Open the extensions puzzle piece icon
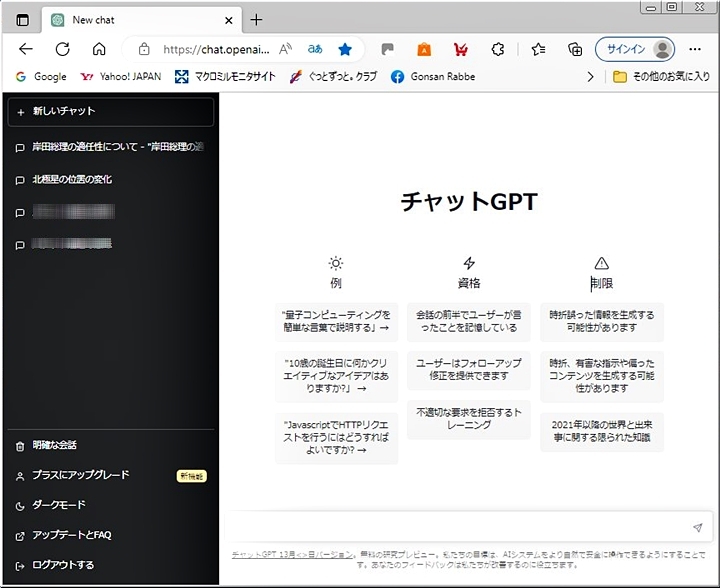 click(498, 49)
